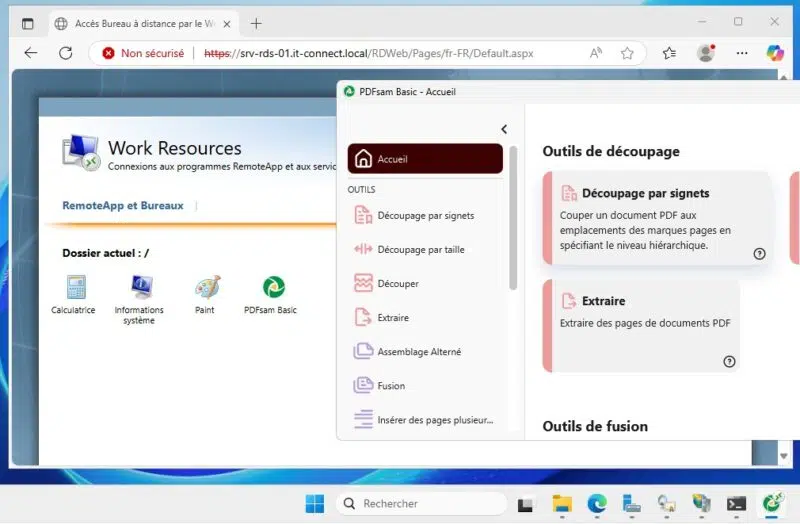Open browser settings and more menu
Image resolution: width=800 pixels, height=524 pixels.
[742, 53]
